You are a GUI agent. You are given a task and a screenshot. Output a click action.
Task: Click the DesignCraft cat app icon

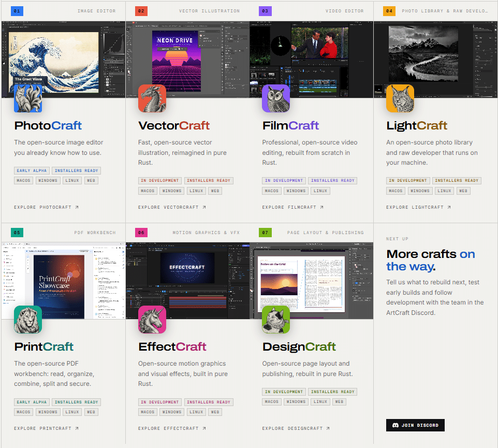tap(276, 320)
